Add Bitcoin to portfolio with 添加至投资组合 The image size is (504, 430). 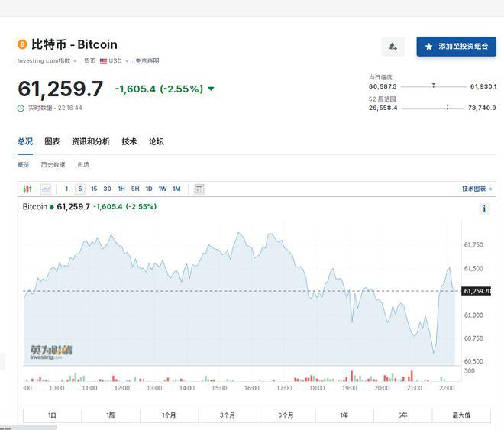click(456, 47)
